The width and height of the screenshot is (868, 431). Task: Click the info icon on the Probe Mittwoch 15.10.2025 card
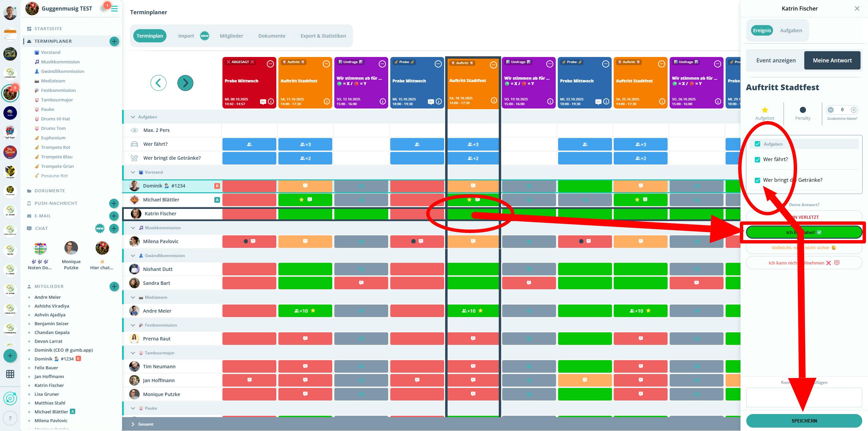coord(439,101)
